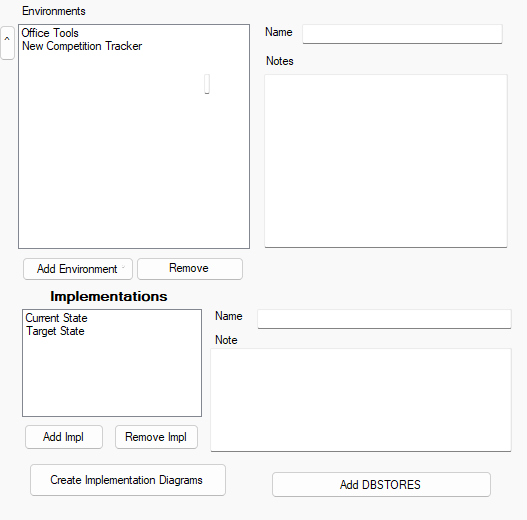Select New Competition Tracker environment
This screenshot has width=527, height=520.
coord(82,46)
